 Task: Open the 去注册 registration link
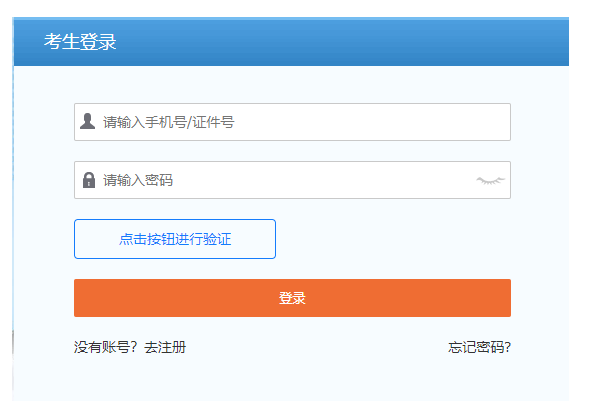[x=165, y=347]
